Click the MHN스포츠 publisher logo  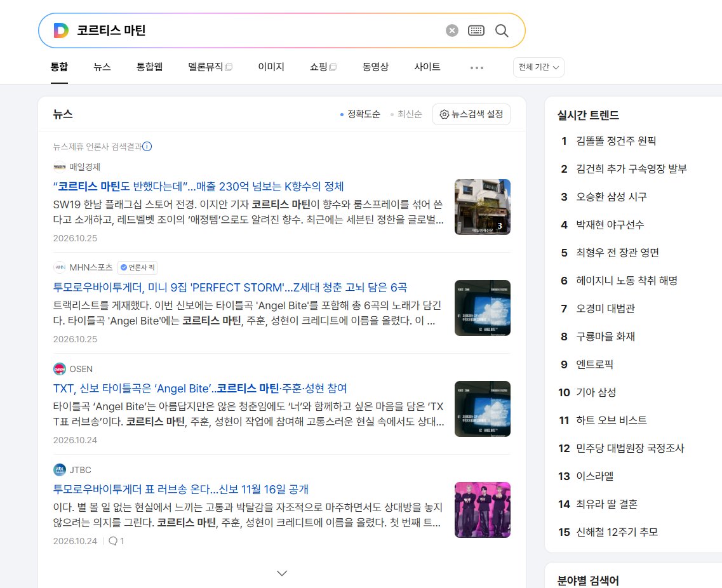(x=60, y=267)
